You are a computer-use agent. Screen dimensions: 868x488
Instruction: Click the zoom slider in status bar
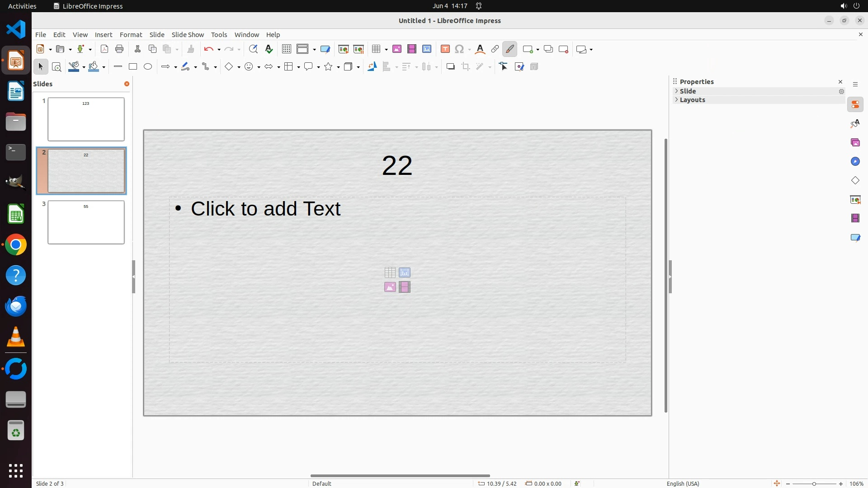(814, 484)
